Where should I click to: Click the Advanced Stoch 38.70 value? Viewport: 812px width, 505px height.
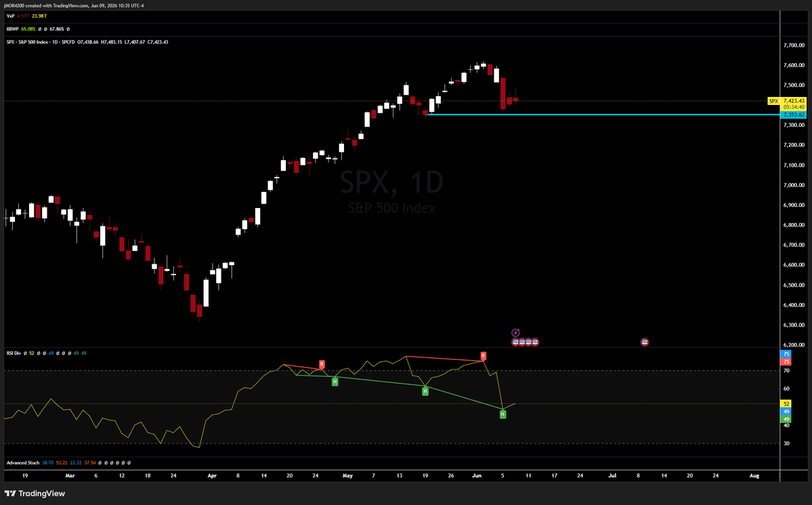point(47,462)
